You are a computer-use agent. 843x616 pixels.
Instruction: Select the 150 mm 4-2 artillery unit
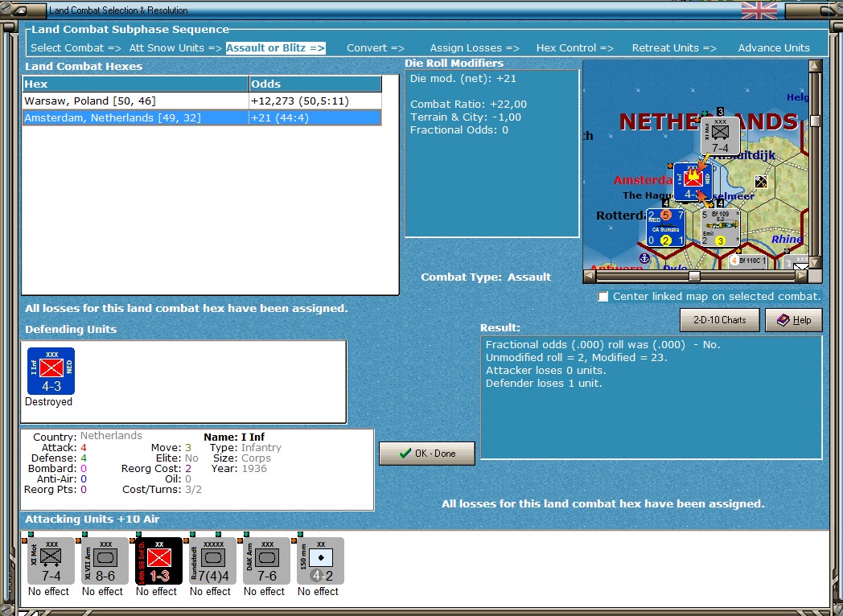(x=320, y=561)
